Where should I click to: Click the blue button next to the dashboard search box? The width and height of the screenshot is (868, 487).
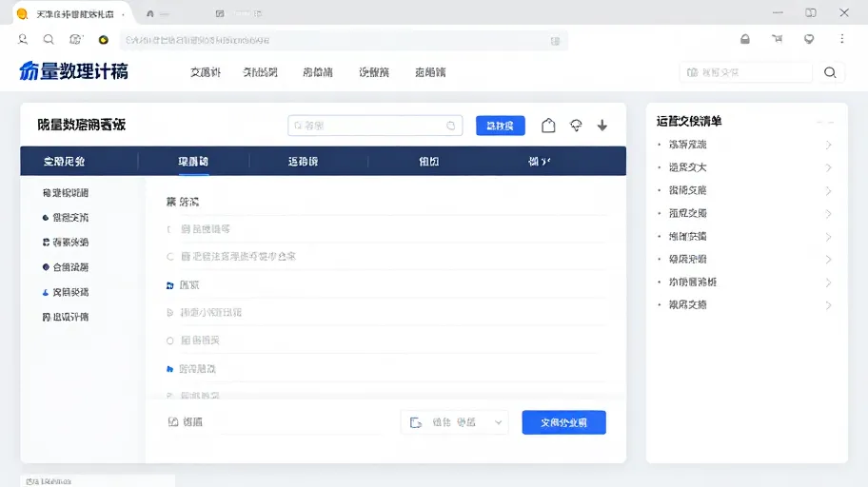point(500,126)
